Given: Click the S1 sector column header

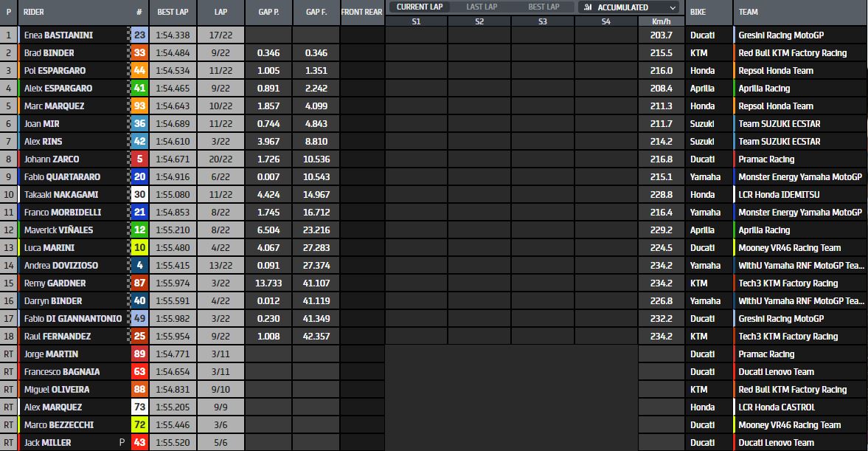Looking at the screenshot, I should click(416, 21).
